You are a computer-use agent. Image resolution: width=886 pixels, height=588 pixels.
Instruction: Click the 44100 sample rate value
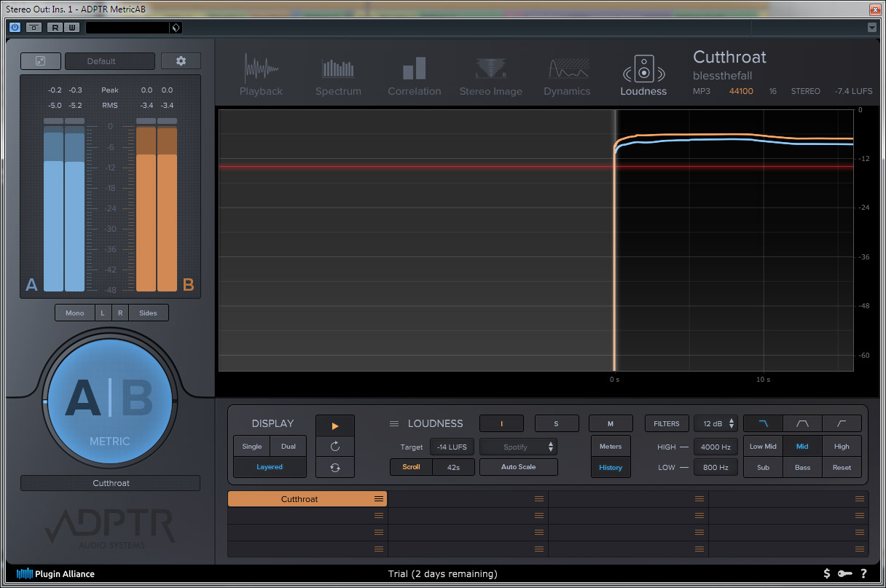click(x=741, y=91)
